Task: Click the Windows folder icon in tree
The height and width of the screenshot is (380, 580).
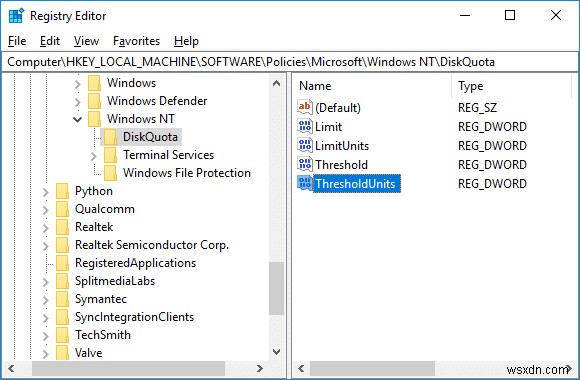Action: point(95,83)
